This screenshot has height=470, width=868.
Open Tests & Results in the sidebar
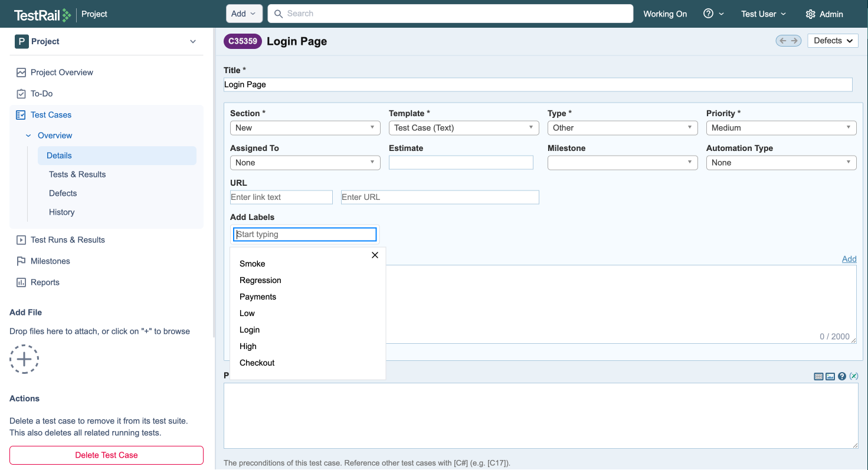coord(77,175)
